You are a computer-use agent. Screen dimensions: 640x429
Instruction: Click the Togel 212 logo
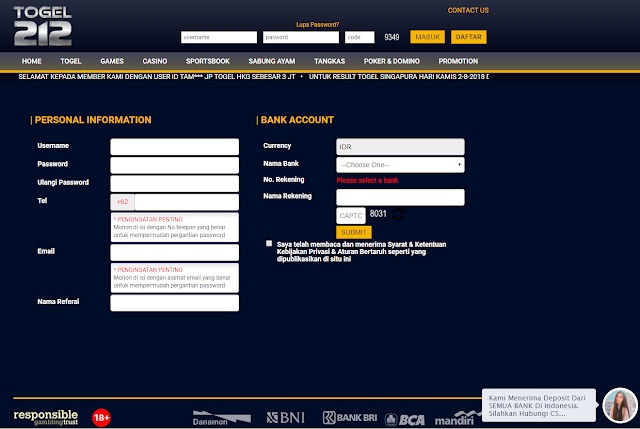42,26
